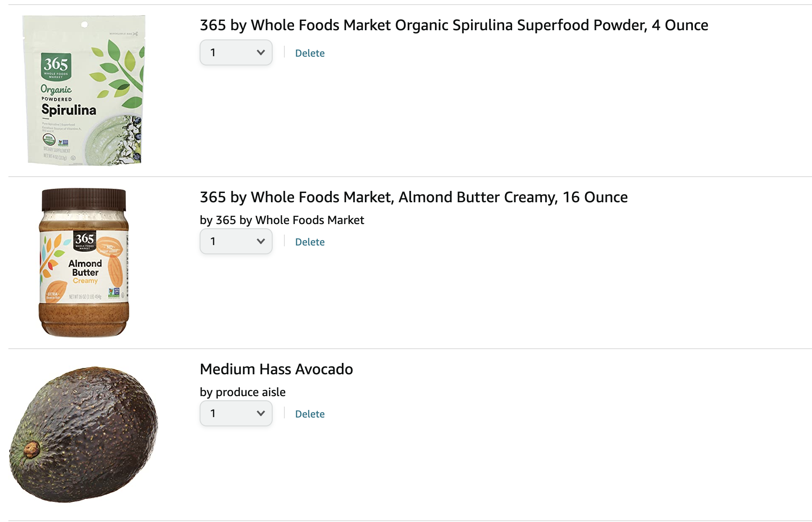The image size is (812, 522).
Task: Click the 'by produce aisle' byline
Action: [x=242, y=392]
